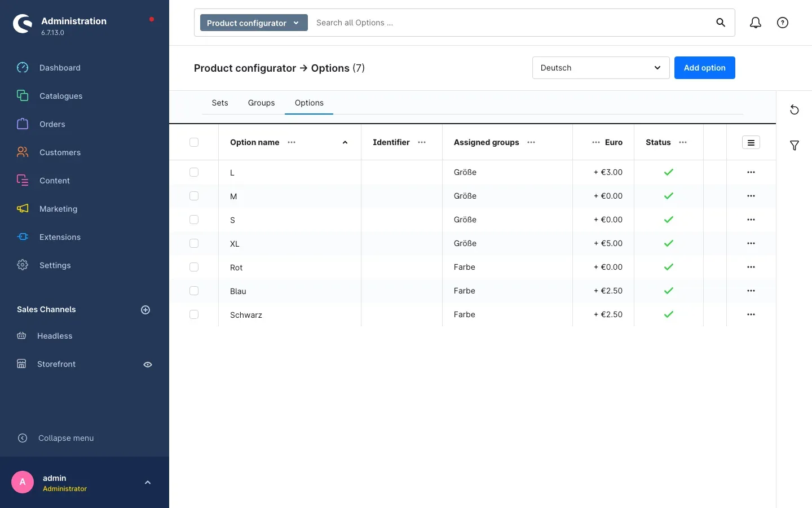Click Status checkmark in M row
The height and width of the screenshot is (508, 812).
pos(669,196)
